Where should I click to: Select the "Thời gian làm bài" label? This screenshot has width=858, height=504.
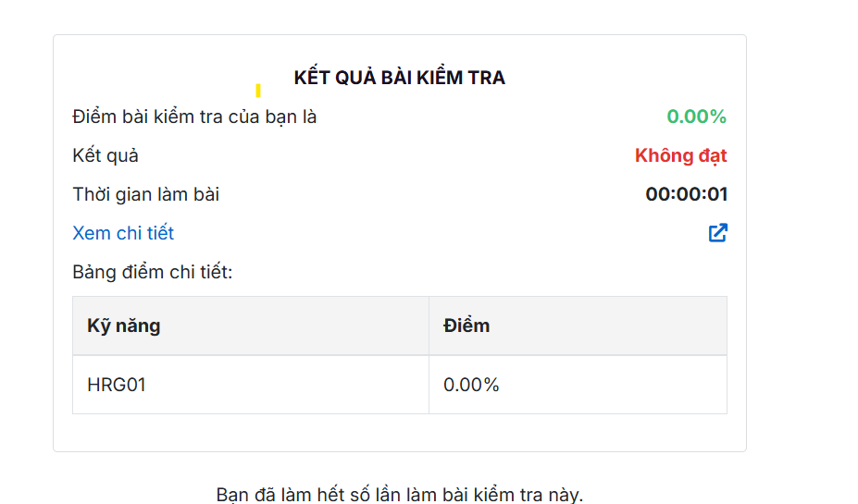[x=146, y=194]
